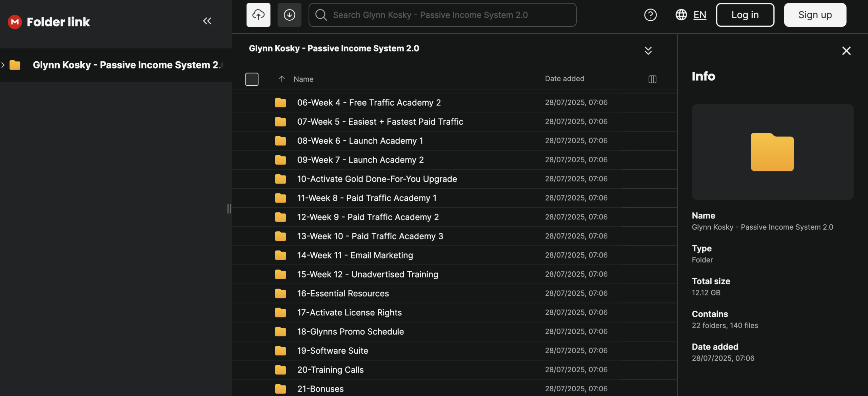Expand the double-chevron options next to folder title
Screen dimensions: 868x396
coord(648,51)
